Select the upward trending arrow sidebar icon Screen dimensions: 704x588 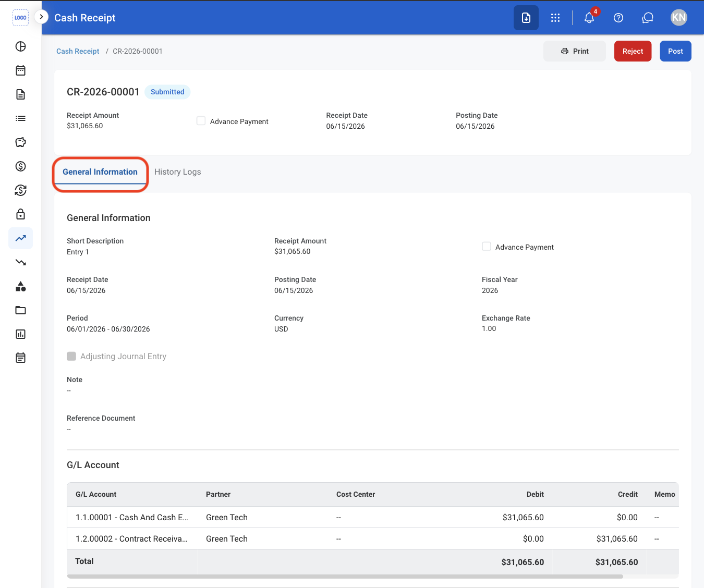(x=20, y=238)
